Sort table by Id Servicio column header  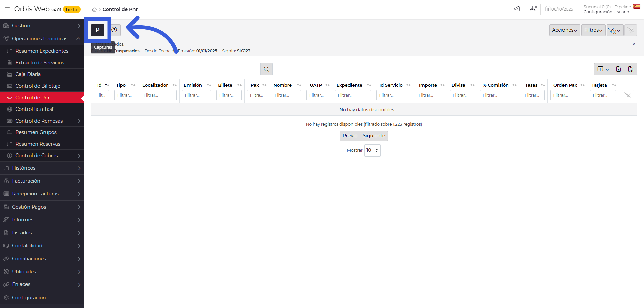click(393, 85)
